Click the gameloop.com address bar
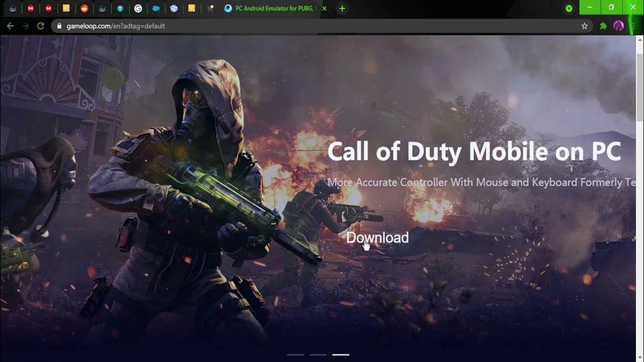Image resolution: width=644 pixels, height=362 pixels. click(x=322, y=26)
